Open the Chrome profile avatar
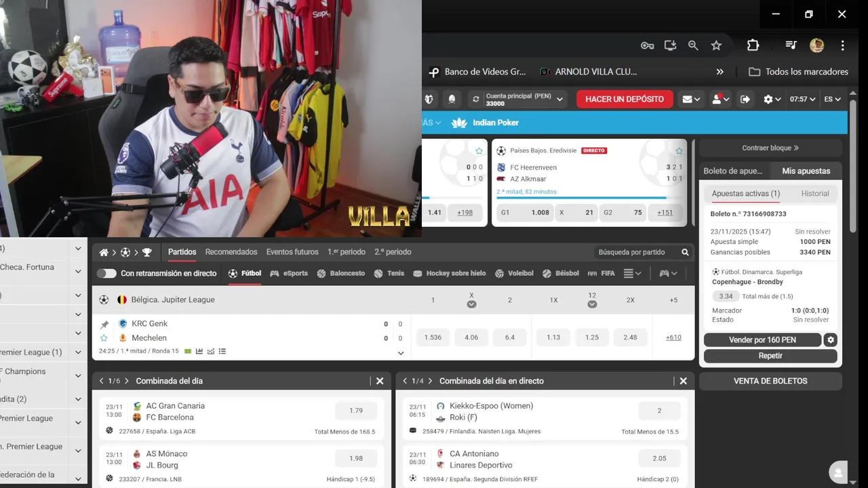Image resolution: width=868 pixels, height=488 pixels. point(816,45)
